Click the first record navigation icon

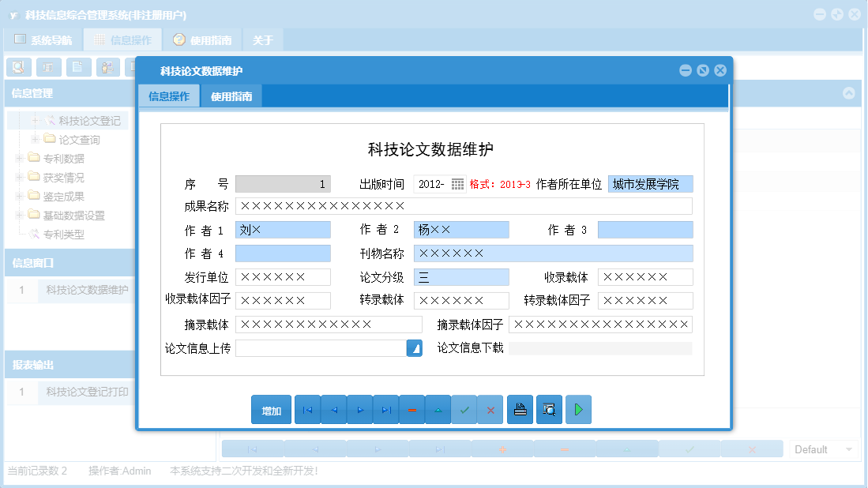point(307,409)
